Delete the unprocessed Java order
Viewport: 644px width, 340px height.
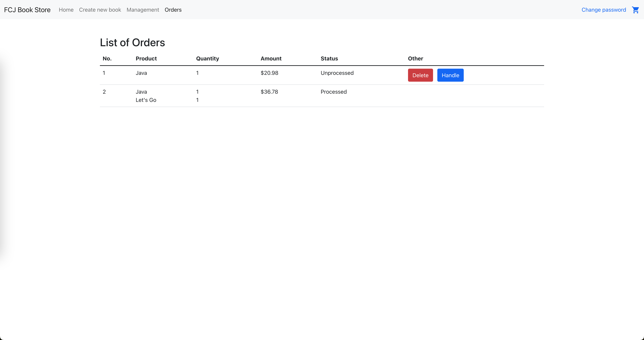(x=420, y=75)
